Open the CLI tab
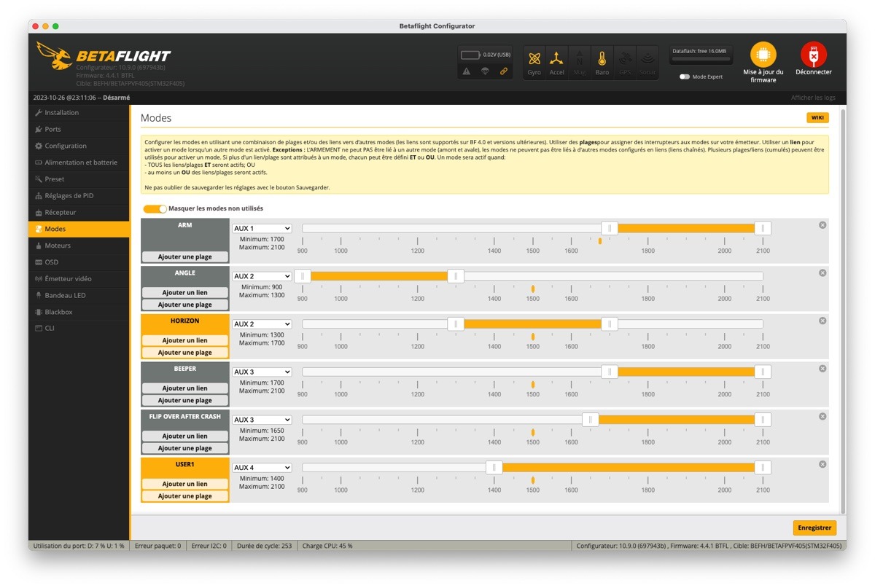The width and height of the screenshot is (875, 588). click(79, 328)
